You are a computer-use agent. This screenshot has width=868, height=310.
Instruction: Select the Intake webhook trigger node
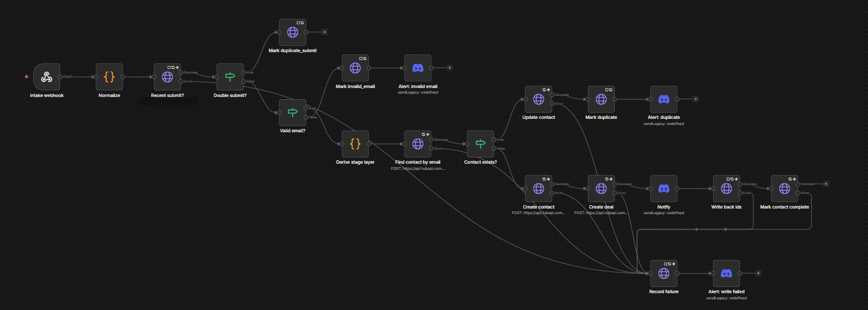47,77
